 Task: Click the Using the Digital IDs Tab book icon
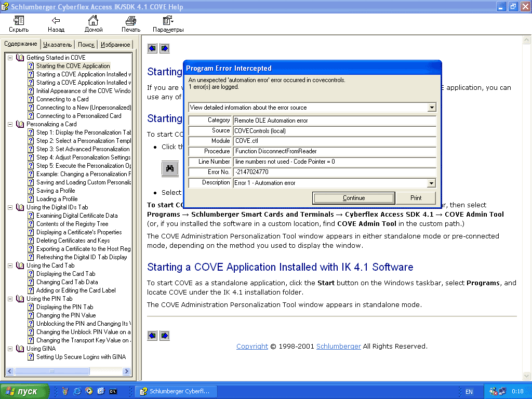tap(20, 207)
